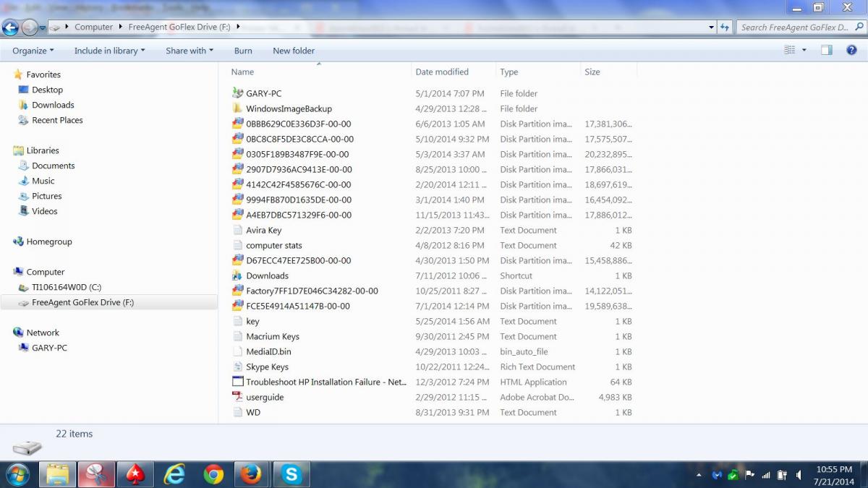Sort by the Type column header
Viewport: 868px width, 488px height.
[x=509, y=72]
